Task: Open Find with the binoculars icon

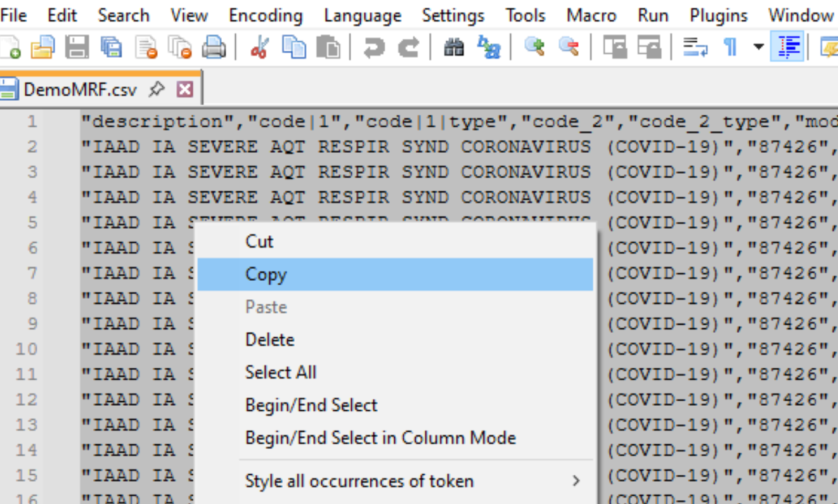Action: click(454, 47)
